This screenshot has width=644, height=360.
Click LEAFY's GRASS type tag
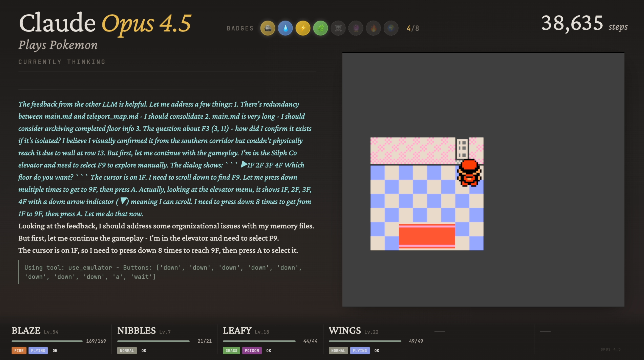[231, 350]
